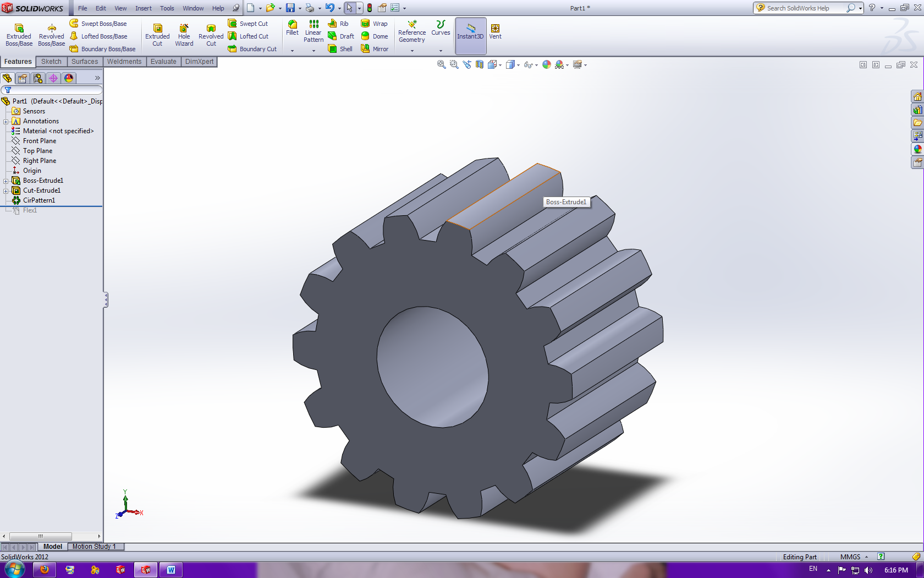Select the Rib tool
Screen dimensions: 924x578
338,24
